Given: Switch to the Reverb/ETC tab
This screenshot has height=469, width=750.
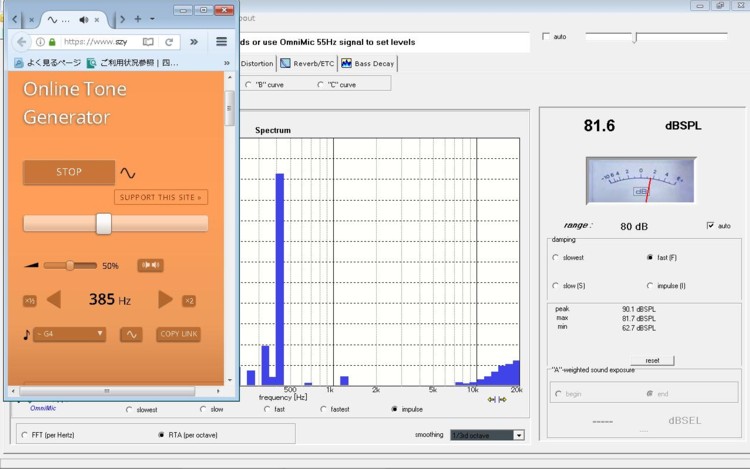Looking at the screenshot, I should click(307, 63).
